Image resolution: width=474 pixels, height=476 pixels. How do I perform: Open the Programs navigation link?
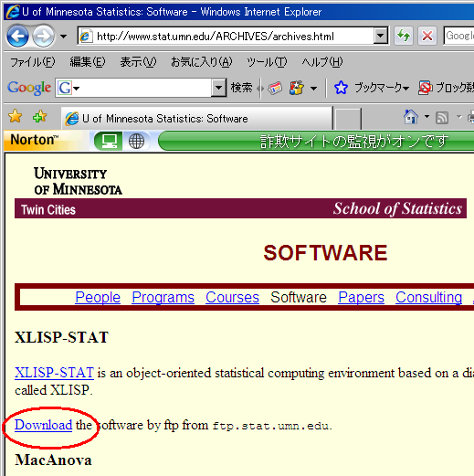pos(163,297)
